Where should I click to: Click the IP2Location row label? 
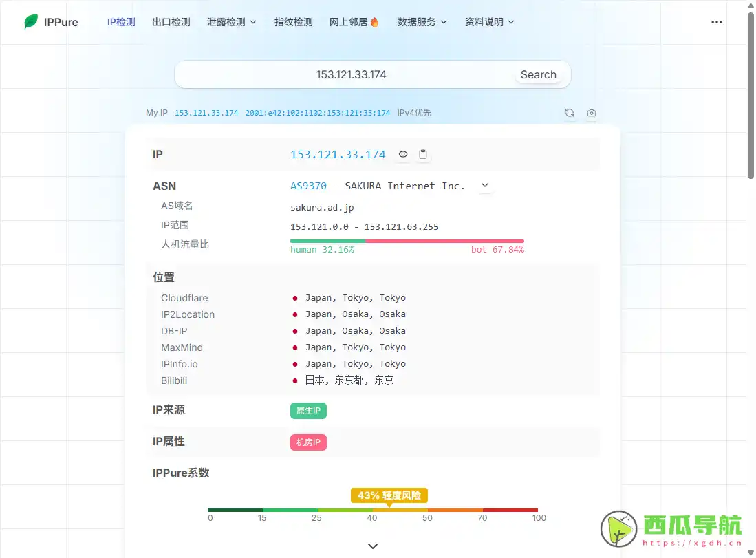[188, 314]
